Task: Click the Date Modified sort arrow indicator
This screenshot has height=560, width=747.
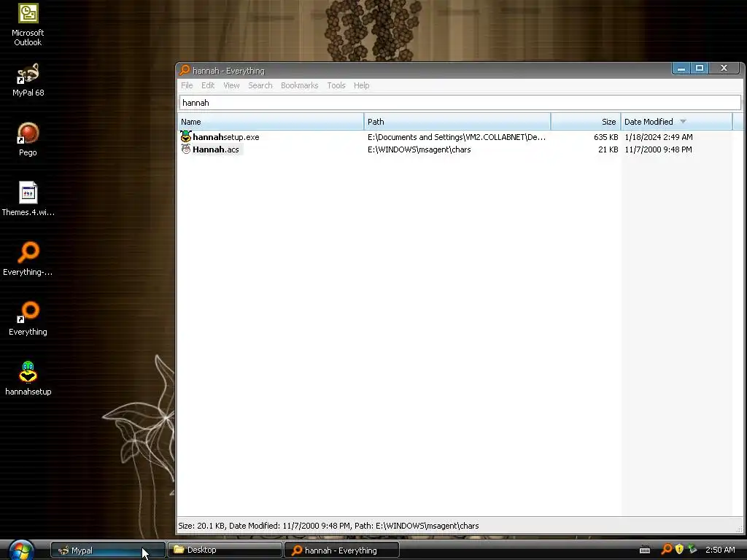Action: [x=683, y=122]
